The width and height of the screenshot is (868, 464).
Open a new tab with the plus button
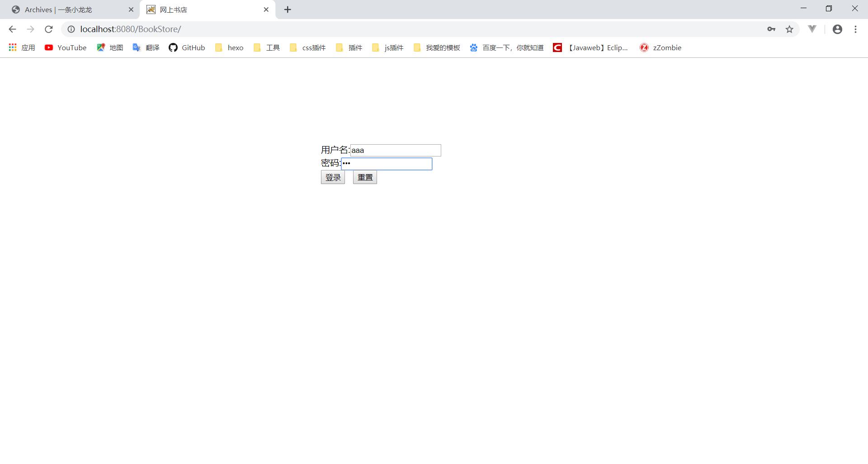288,9
